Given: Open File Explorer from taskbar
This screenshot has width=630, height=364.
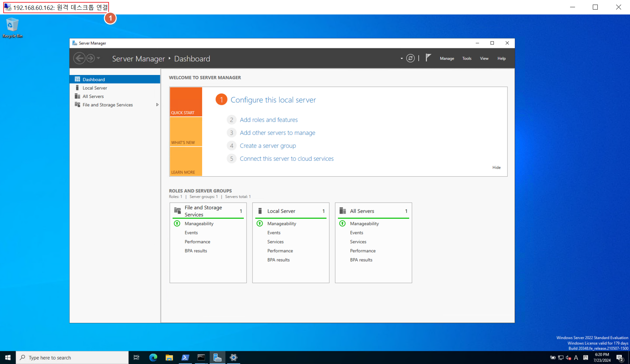Looking at the screenshot, I should point(169,357).
